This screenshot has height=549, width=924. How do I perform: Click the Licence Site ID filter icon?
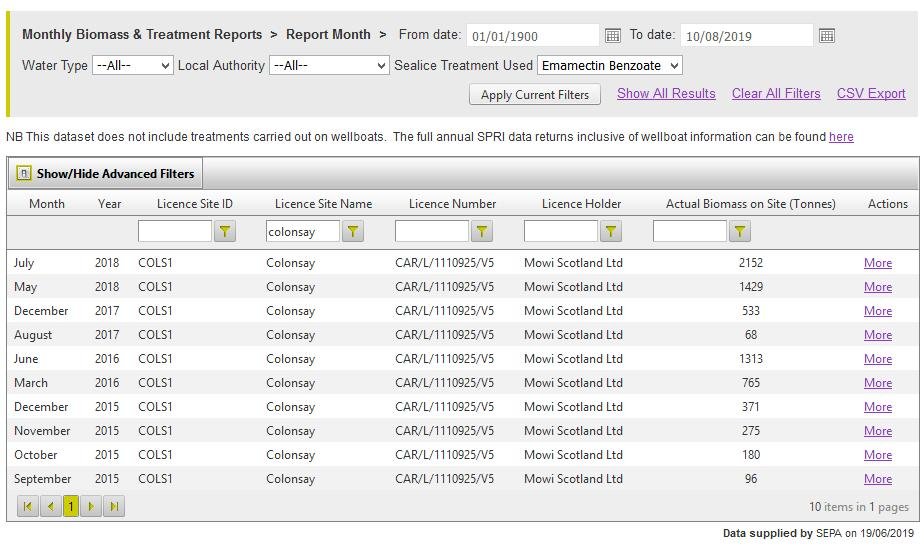coord(225,232)
